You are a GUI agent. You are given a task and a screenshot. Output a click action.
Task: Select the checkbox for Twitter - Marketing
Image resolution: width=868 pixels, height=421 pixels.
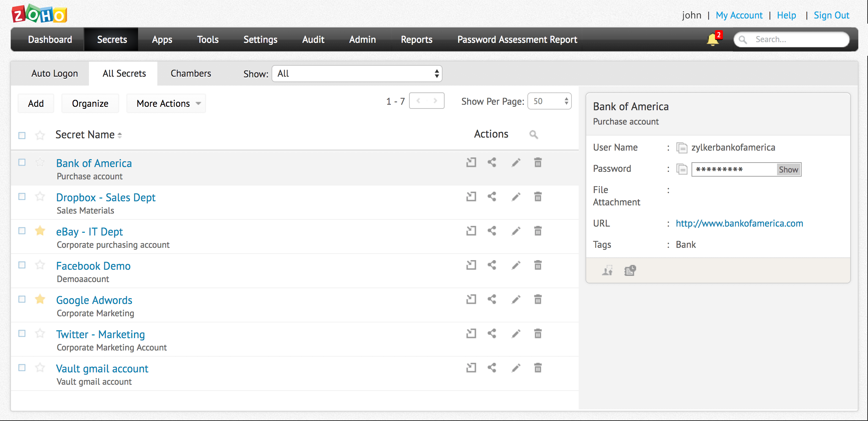[22, 333]
